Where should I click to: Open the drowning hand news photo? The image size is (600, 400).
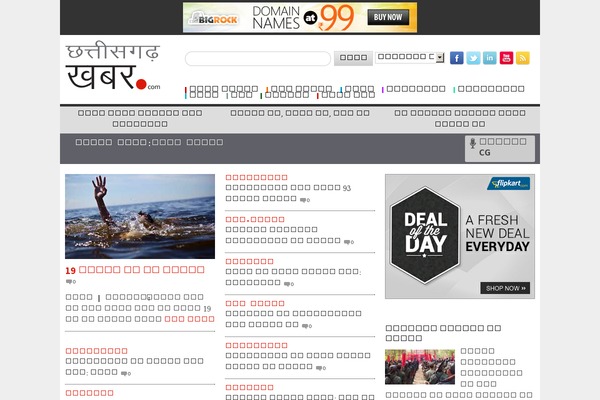pyautogui.click(x=140, y=217)
